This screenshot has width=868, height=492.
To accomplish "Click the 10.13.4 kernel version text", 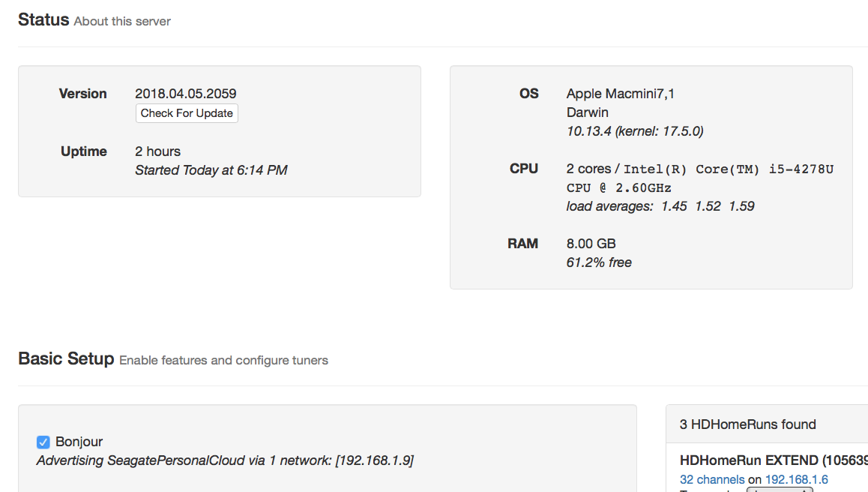I will click(x=634, y=131).
